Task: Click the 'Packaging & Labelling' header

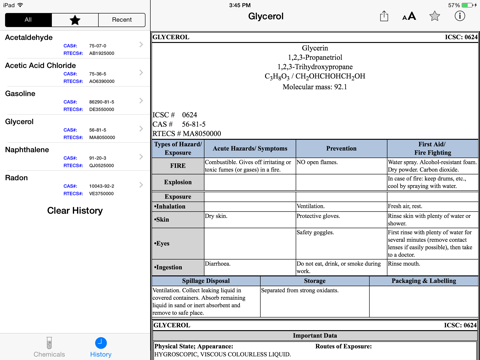Action: pos(424,281)
